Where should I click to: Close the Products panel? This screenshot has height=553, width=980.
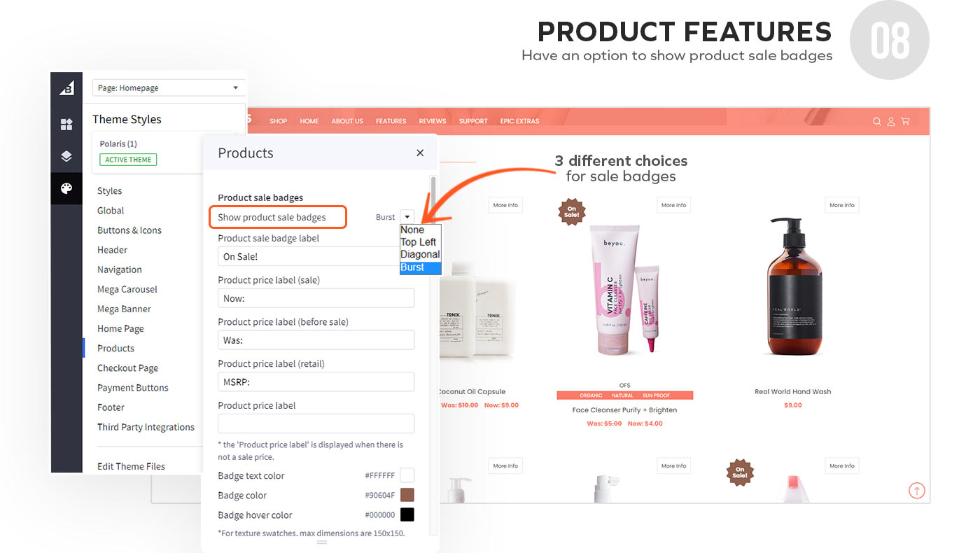coord(420,153)
